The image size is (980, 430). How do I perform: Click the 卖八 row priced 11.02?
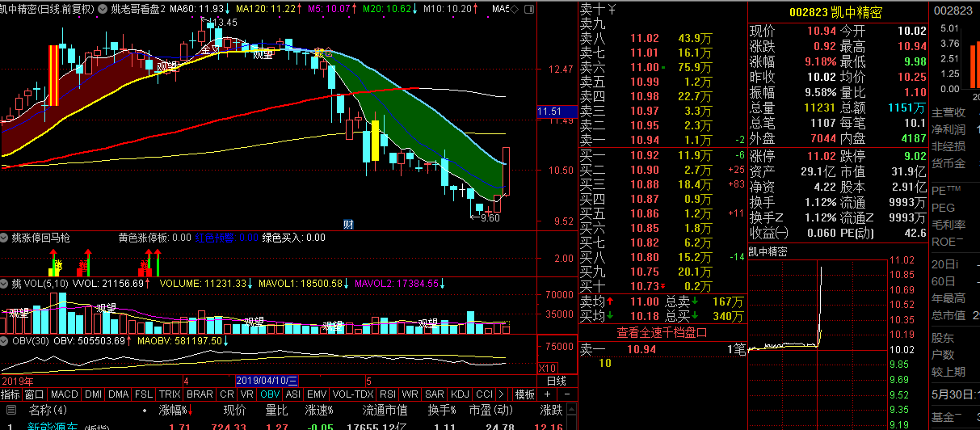coord(662,38)
